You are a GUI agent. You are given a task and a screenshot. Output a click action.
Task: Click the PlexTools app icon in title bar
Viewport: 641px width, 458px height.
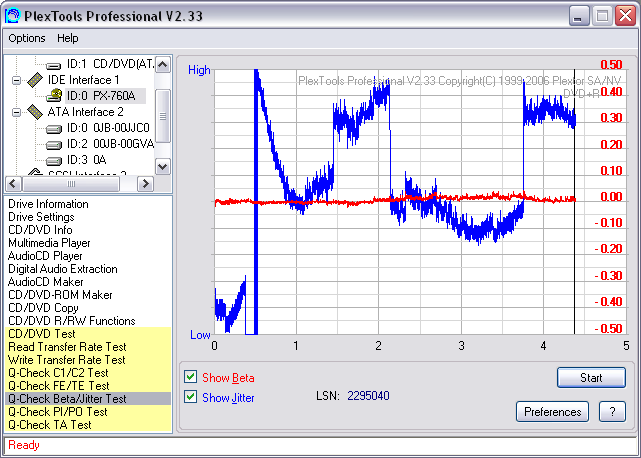13,16
